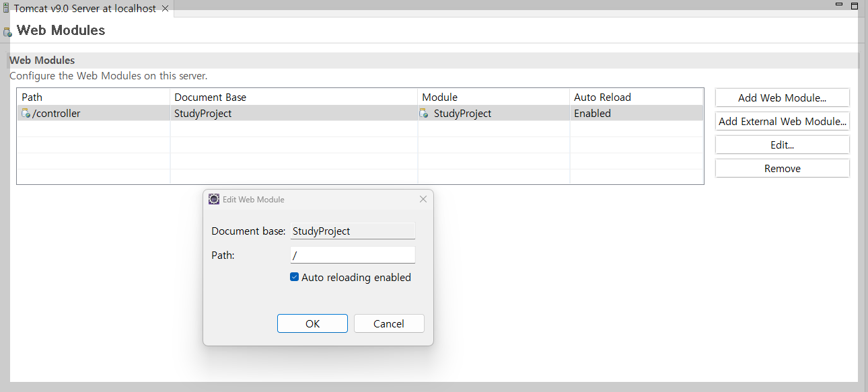The height and width of the screenshot is (392, 868).
Task: Maximize the editor view
Action: click(854, 5)
